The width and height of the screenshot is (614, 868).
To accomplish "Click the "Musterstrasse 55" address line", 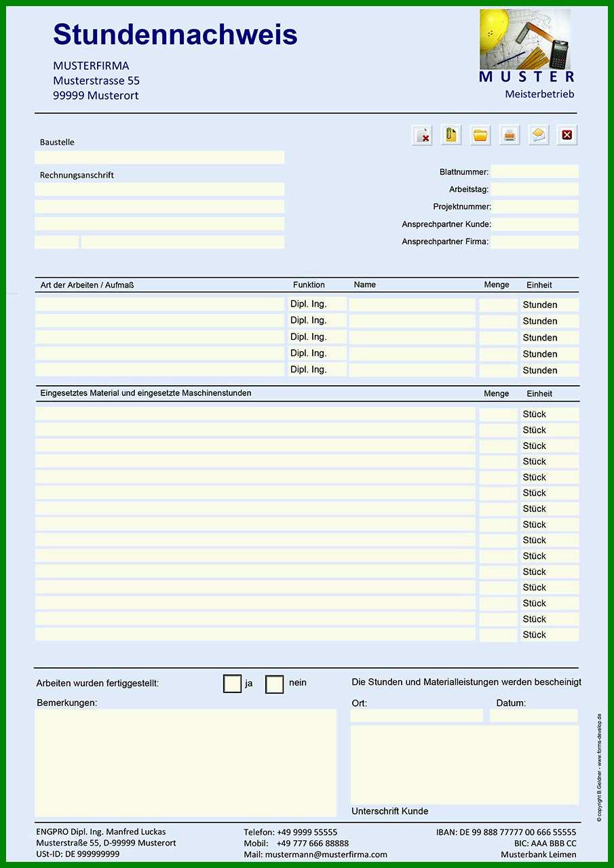I will (x=96, y=81).
